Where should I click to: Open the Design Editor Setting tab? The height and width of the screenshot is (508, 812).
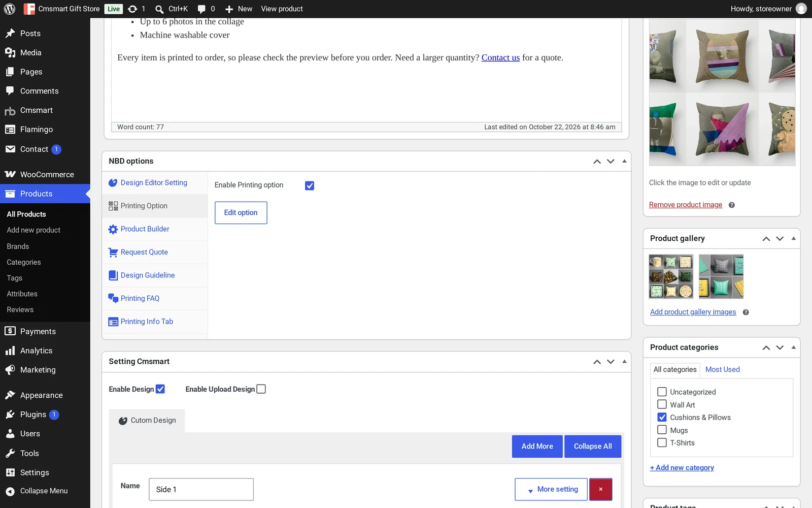(x=155, y=183)
